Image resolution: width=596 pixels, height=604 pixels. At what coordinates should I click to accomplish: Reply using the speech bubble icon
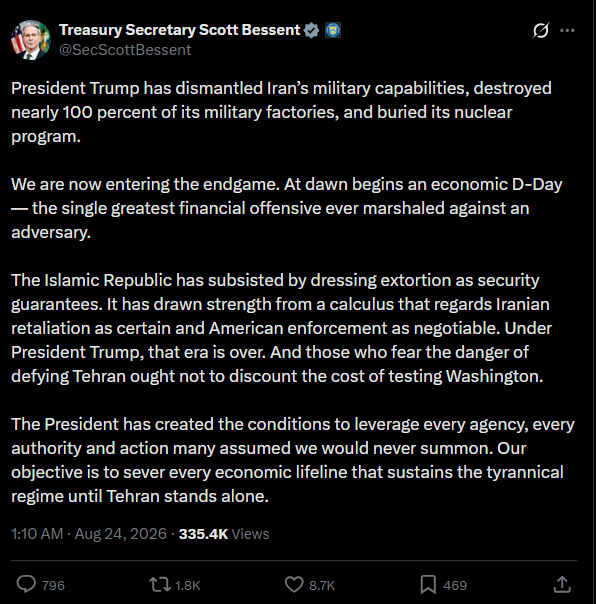26,584
